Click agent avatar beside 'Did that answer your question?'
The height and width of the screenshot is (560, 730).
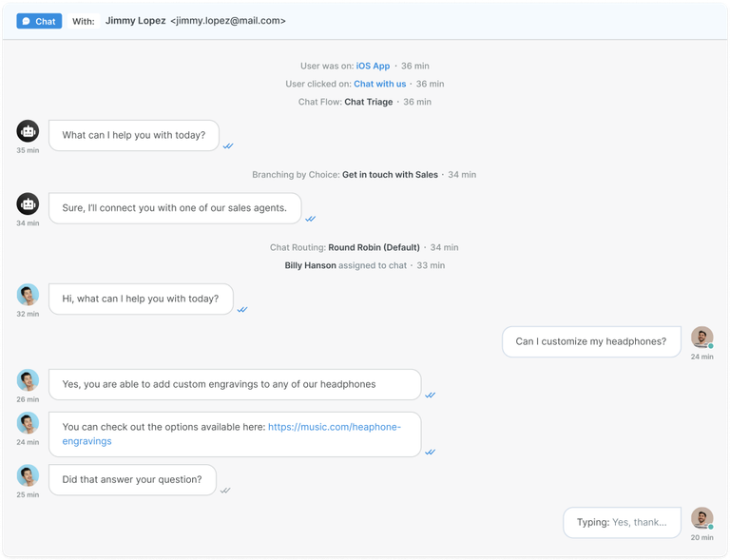(x=28, y=475)
